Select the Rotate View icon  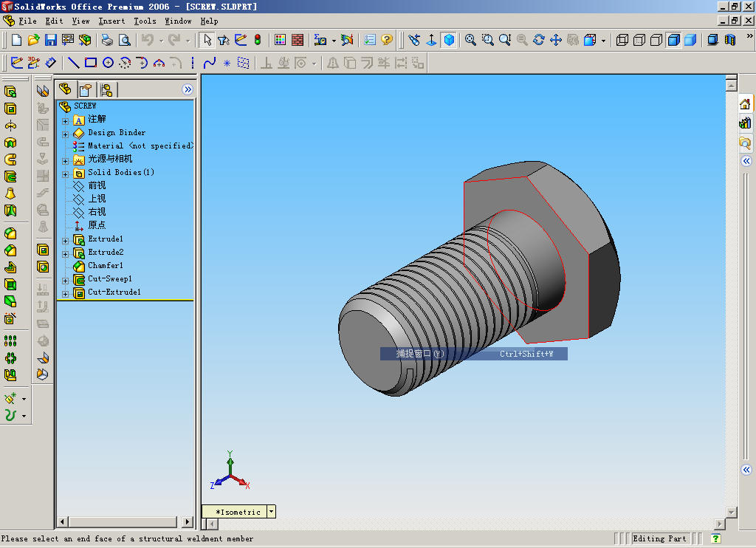click(538, 40)
